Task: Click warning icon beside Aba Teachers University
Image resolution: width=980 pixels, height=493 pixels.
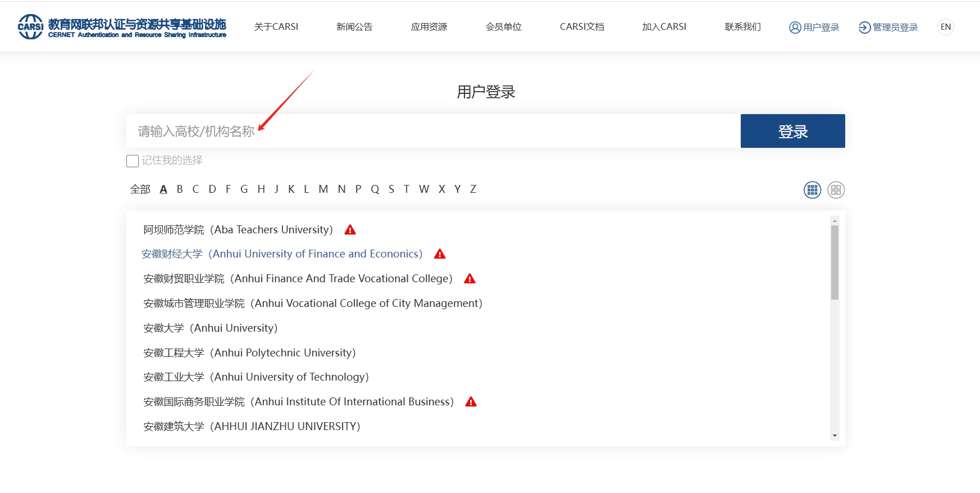Action: (x=350, y=229)
